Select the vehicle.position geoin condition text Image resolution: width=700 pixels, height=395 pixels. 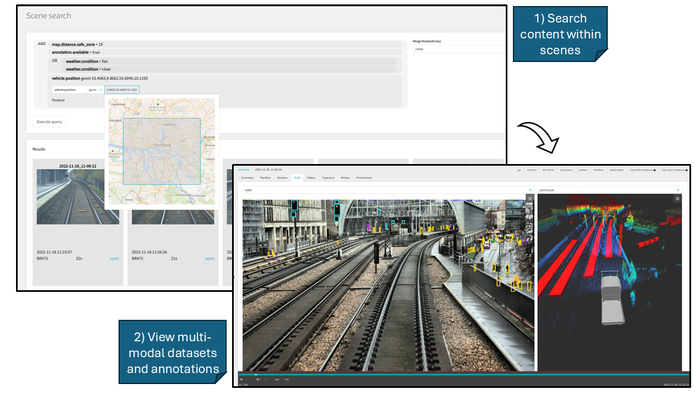tap(100, 79)
